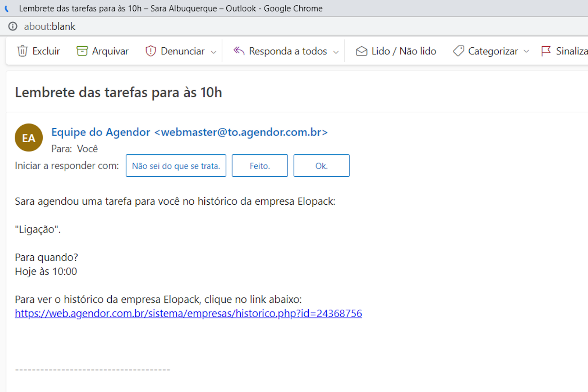Screen dimensions: 588x392
Task: Click the Sinalizar flag icon
Action: click(x=546, y=51)
